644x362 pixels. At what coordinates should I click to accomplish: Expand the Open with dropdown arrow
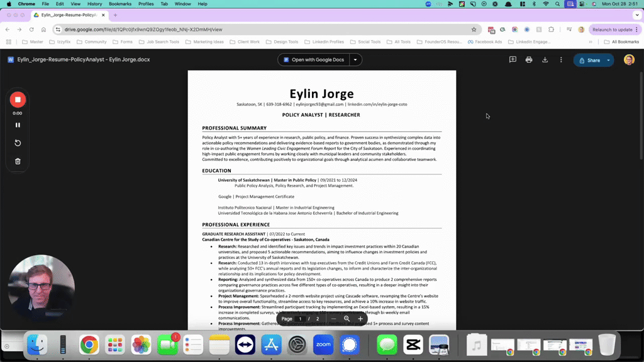355,60
